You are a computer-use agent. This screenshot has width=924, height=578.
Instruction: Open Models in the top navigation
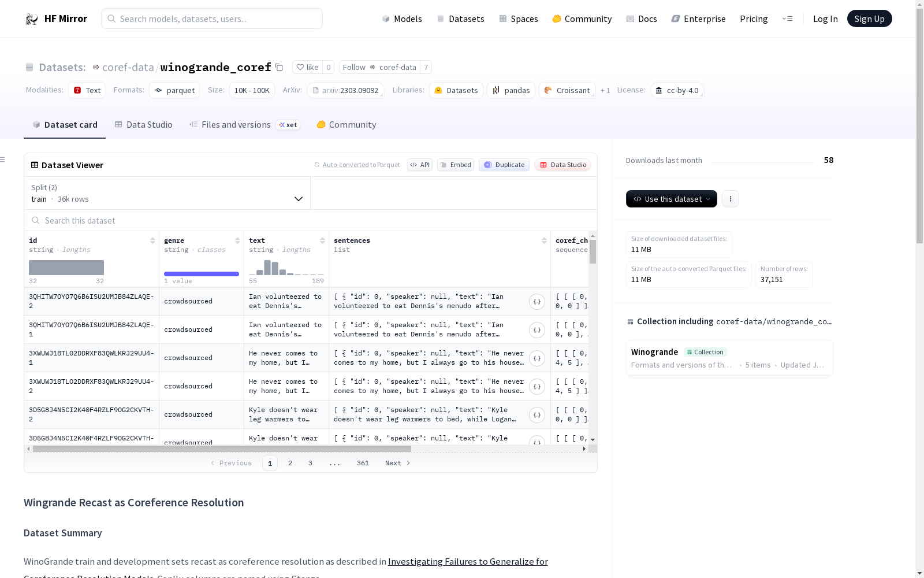(402, 18)
